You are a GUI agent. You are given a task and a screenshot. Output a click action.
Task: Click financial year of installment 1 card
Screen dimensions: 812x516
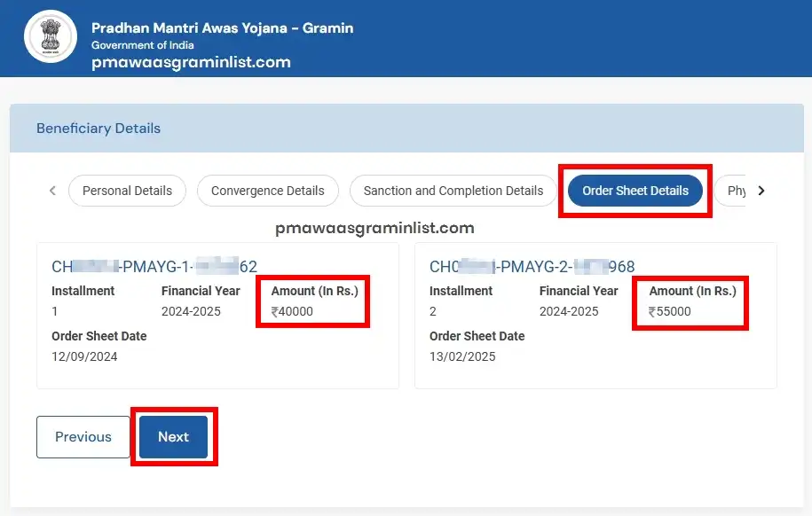191,311
